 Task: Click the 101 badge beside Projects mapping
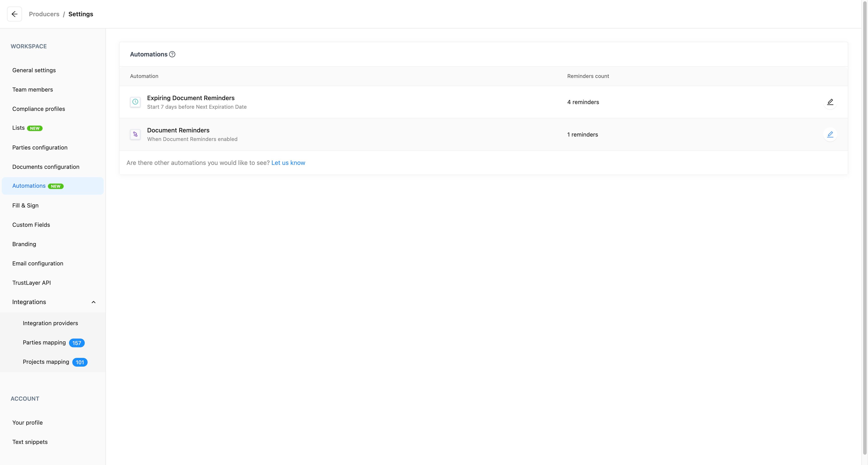coord(80,362)
